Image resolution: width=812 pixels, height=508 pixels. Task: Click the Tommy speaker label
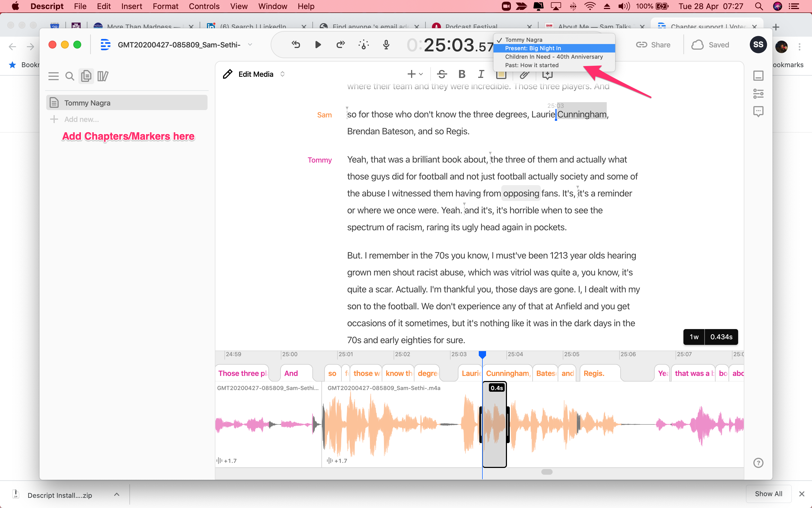[x=319, y=160]
